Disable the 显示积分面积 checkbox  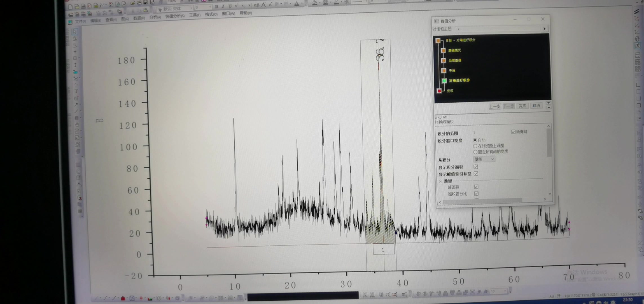[476, 167]
